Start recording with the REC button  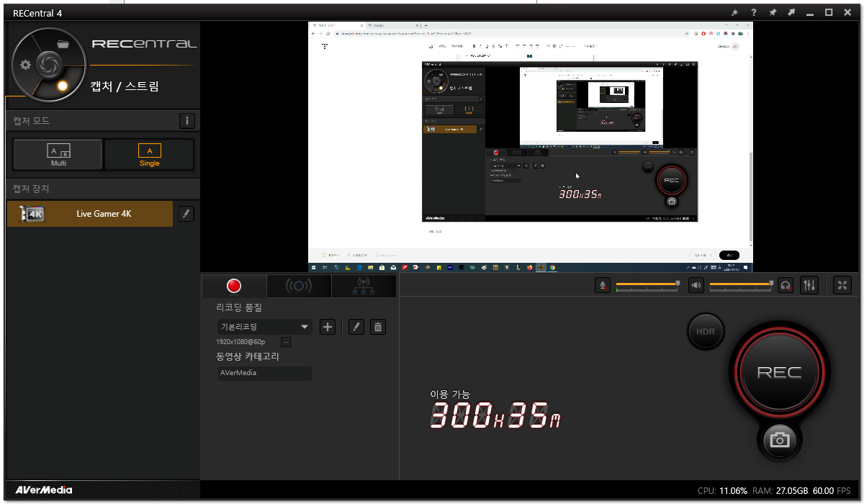(779, 373)
